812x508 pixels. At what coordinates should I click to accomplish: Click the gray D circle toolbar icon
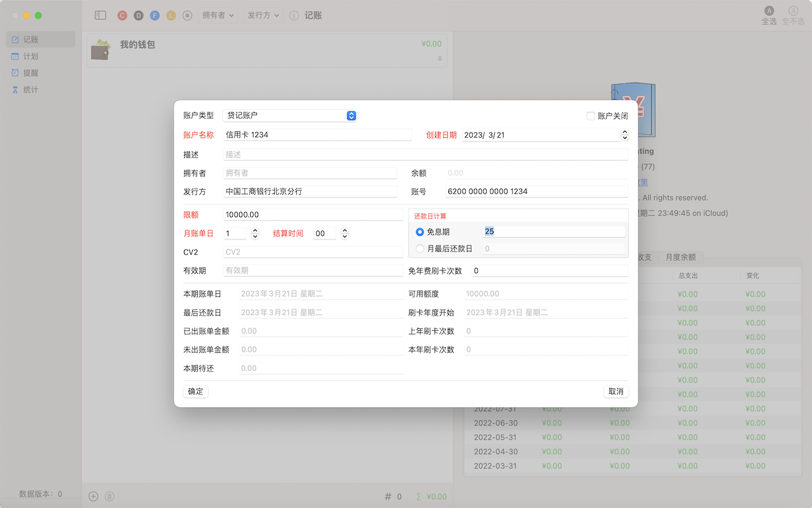(x=138, y=15)
